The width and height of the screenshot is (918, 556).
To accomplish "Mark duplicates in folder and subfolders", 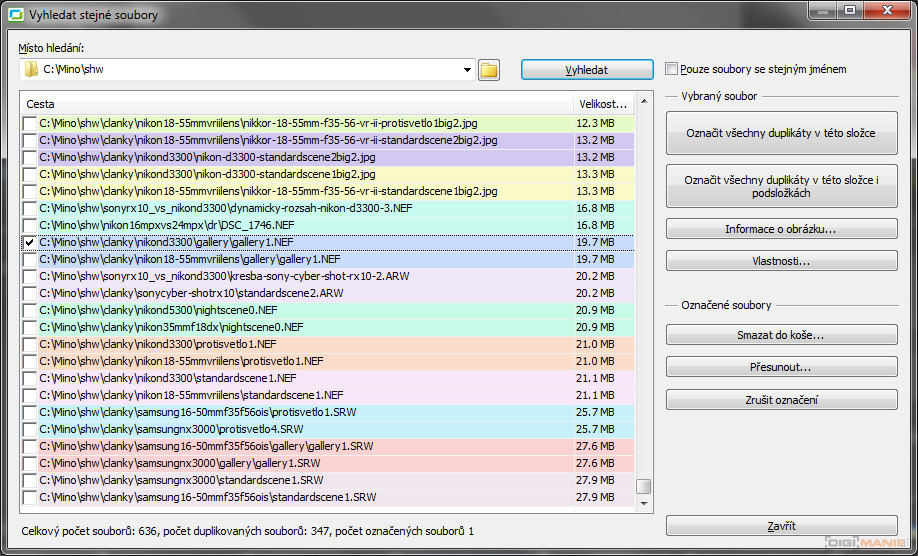I will 781,186.
